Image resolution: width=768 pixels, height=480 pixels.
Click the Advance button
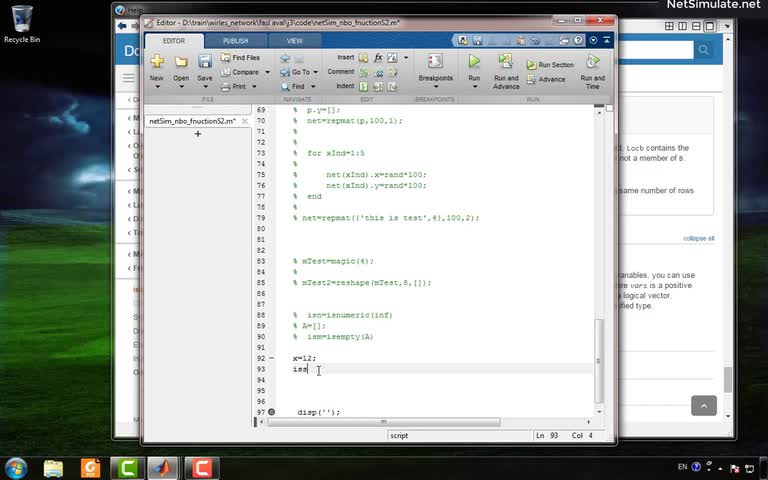[x=546, y=79]
